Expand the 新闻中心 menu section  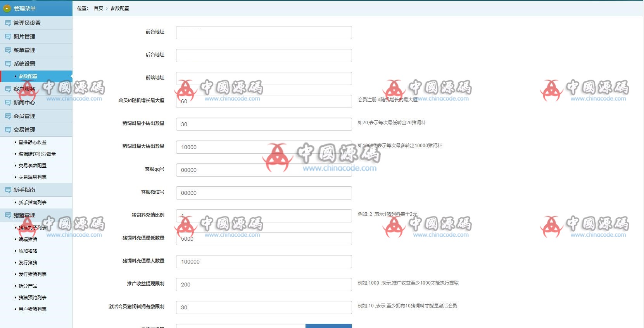click(x=24, y=102)
